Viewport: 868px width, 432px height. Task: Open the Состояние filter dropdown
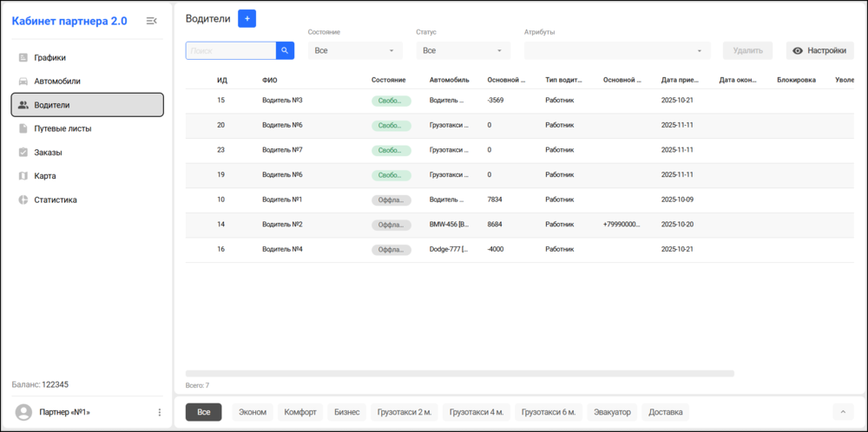(355, 51)
